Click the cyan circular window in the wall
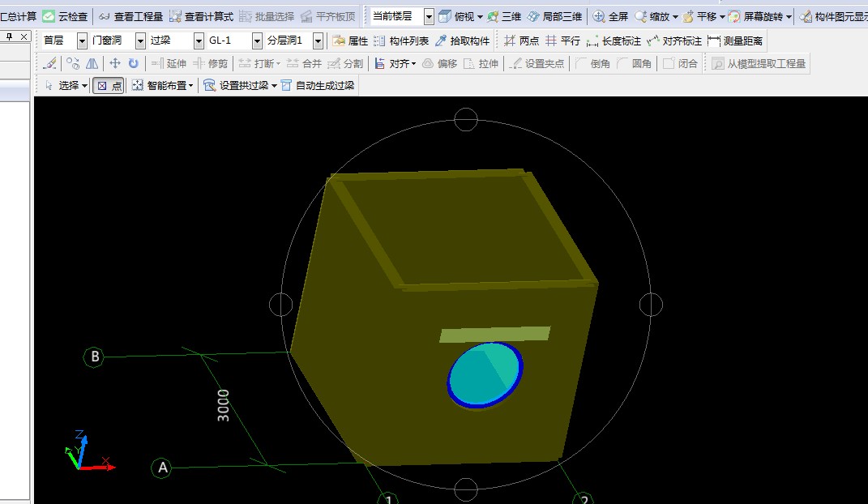The height and width of the screenshot is (504, 868). tap(485, 375)
